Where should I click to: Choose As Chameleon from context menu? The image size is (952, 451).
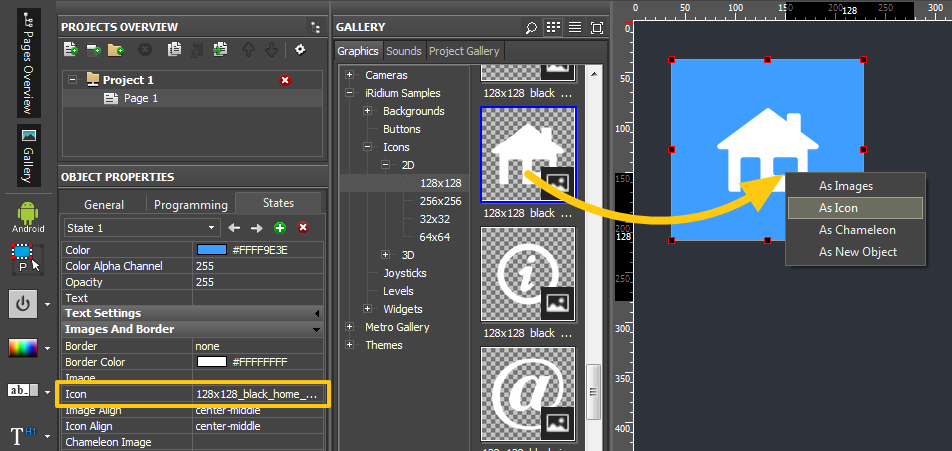coord(855,230)
